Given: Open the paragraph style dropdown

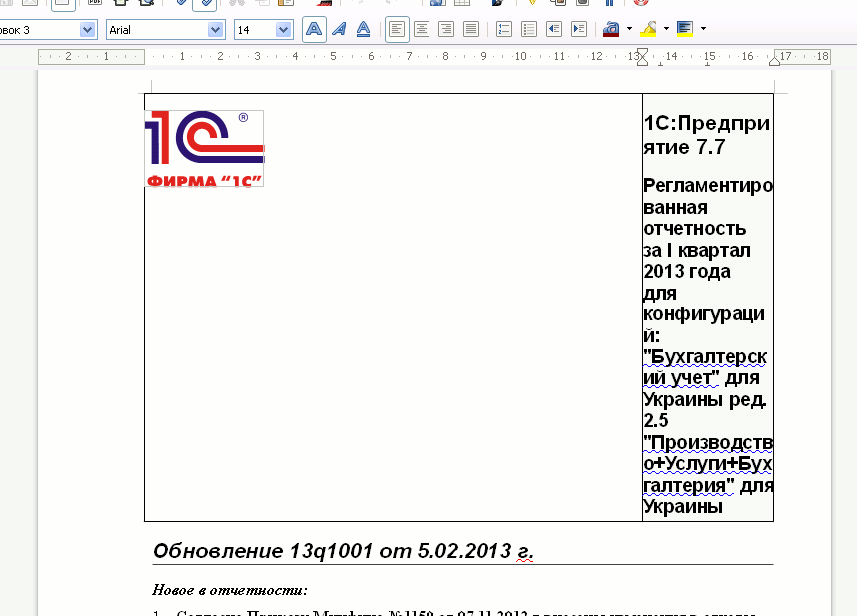Looking at the screenshot, I should [x=87, y=30].
